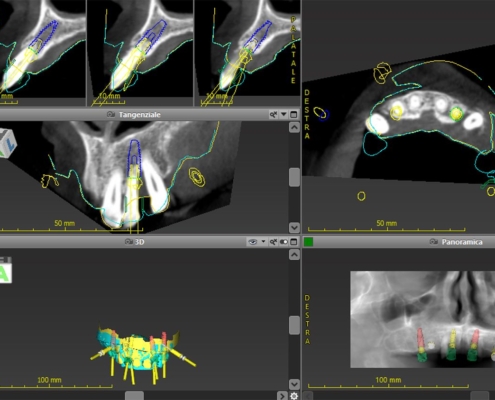The height and width of the screenshot is (400, 495).
Task: Maximize the Tangenziale view panel
Action: [x=294, y=115]
